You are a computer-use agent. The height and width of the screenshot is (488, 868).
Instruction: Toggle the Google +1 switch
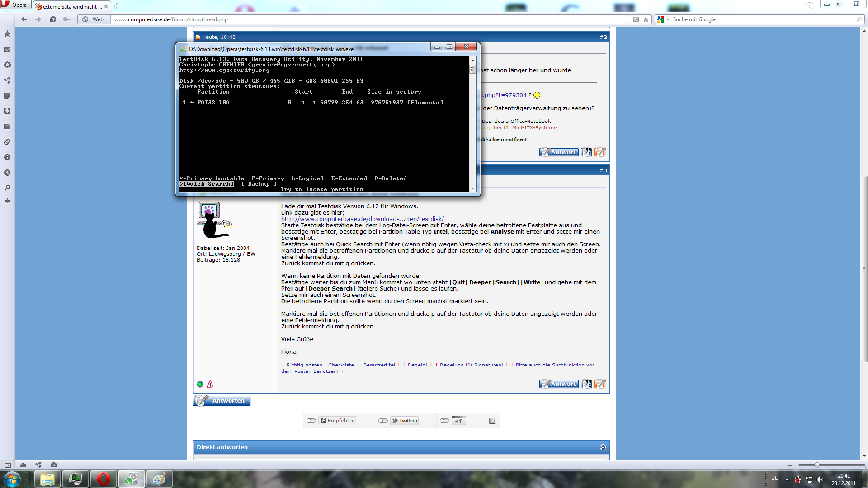[444, 421]
